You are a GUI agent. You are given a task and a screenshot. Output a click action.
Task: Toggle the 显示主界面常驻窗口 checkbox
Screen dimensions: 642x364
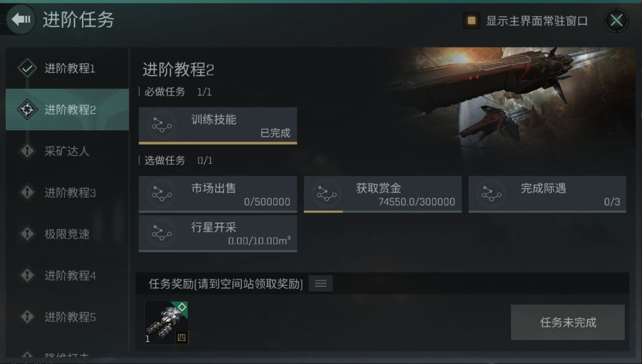coord(471,20)
